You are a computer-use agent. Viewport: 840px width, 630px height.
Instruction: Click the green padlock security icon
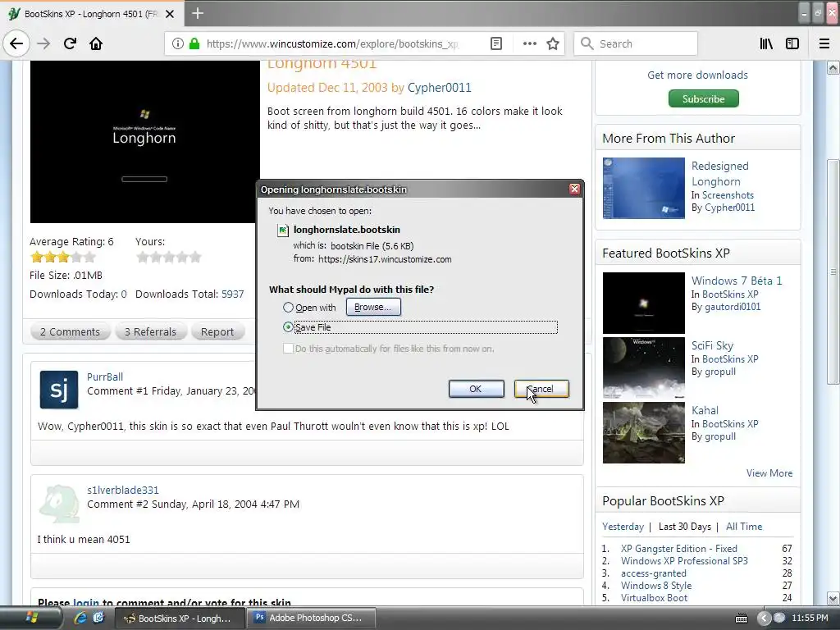tap(194, 43)
